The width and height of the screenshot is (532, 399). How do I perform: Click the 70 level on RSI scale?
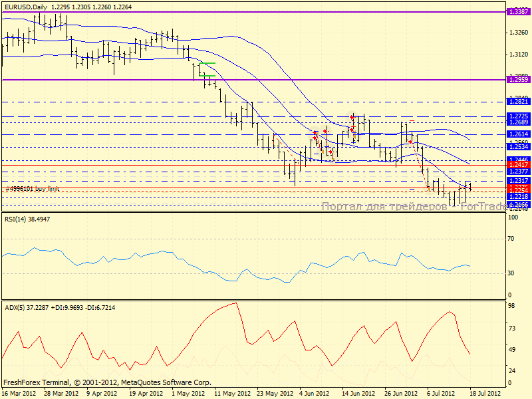511,239
